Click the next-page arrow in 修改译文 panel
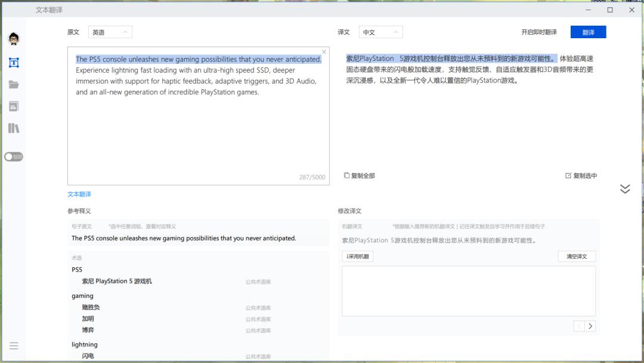 (x=590, y=326)
